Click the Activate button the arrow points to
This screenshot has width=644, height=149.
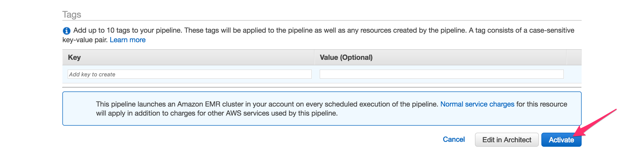click(561, 140)
